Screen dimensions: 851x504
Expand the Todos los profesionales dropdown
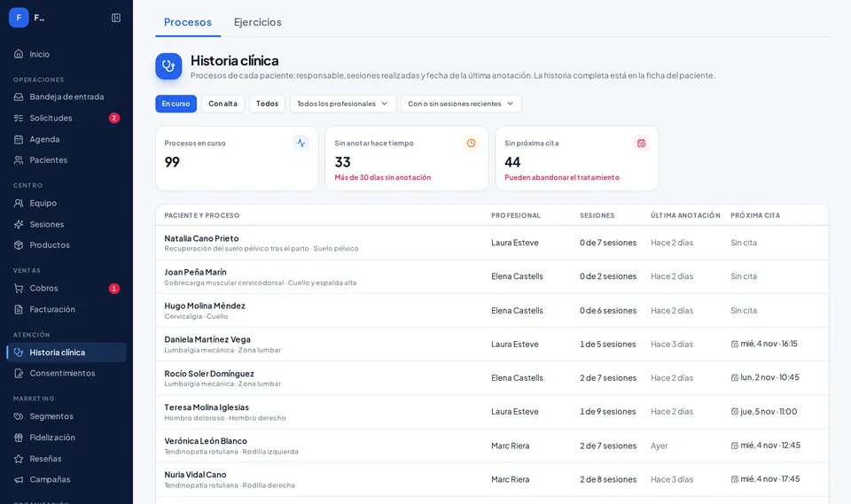coord(342,104)
